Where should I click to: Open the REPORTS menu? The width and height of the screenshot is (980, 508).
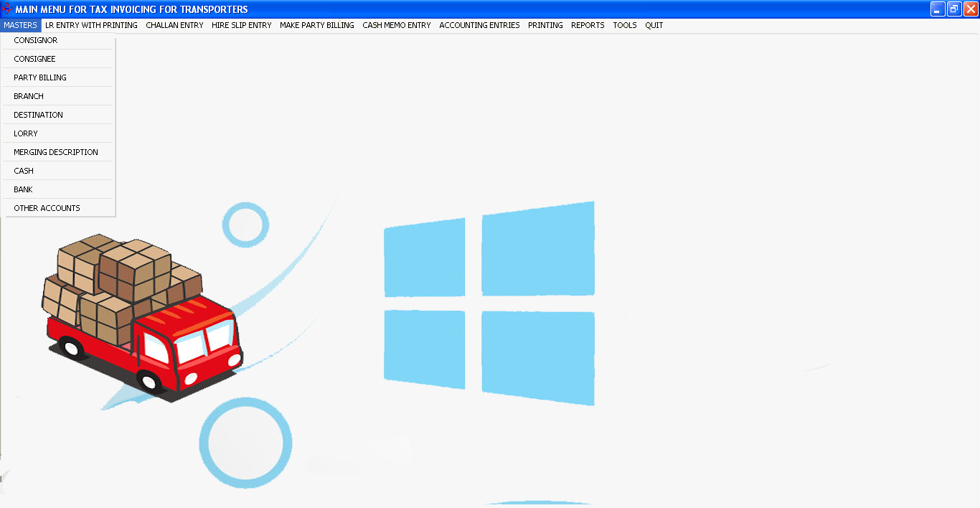(588, 24)
